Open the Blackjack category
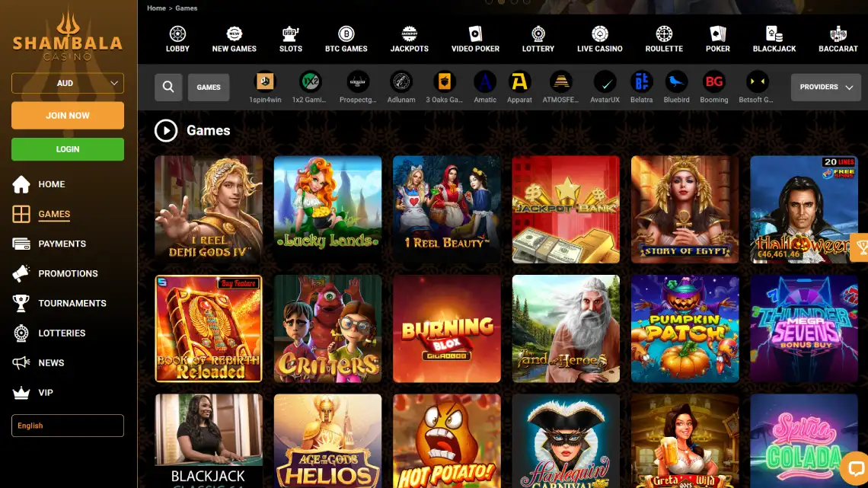Image resolution: width=868 pixels, height=488 pixels. coord(774,39)
